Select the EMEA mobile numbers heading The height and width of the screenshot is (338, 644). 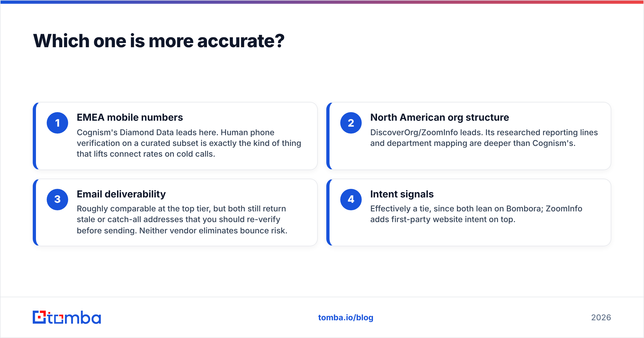(x=130, y=117)
